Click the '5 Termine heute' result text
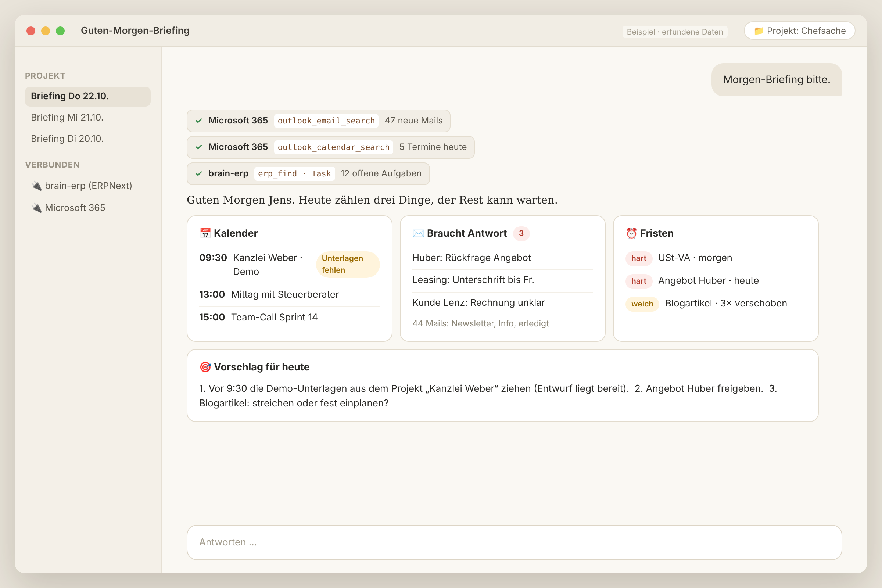 (x=433, y=147)
